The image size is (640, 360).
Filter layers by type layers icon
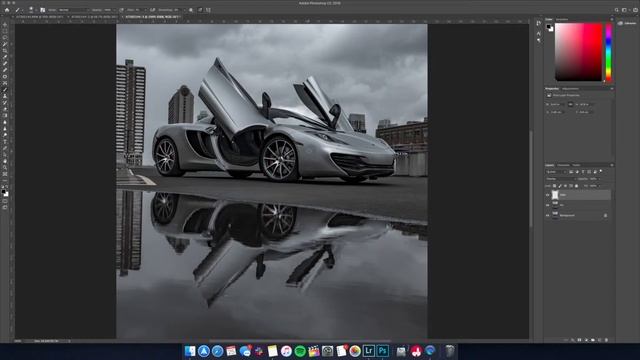[583, 172]
